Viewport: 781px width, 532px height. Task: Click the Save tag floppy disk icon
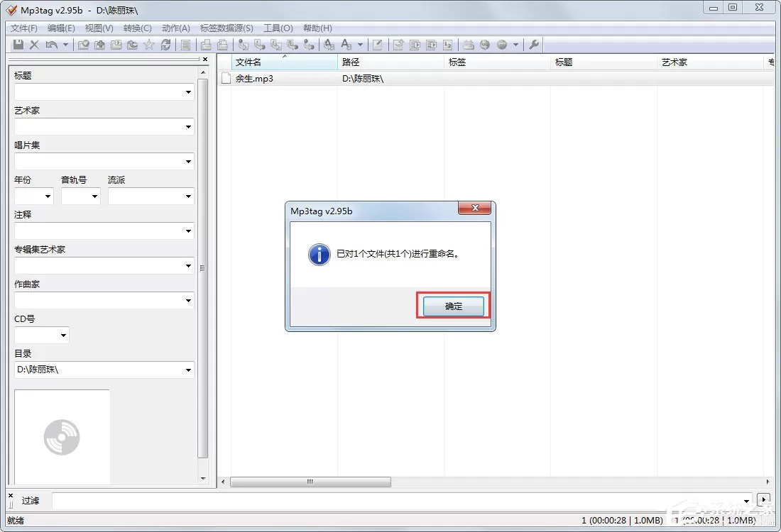pos(18,45)
